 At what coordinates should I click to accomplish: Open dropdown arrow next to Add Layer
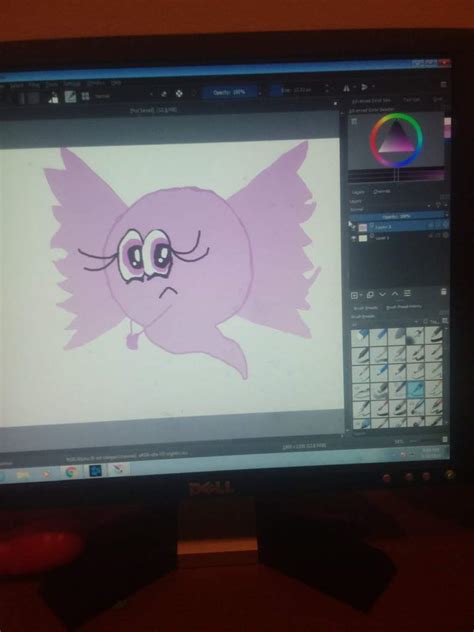[x=360, y=295]
